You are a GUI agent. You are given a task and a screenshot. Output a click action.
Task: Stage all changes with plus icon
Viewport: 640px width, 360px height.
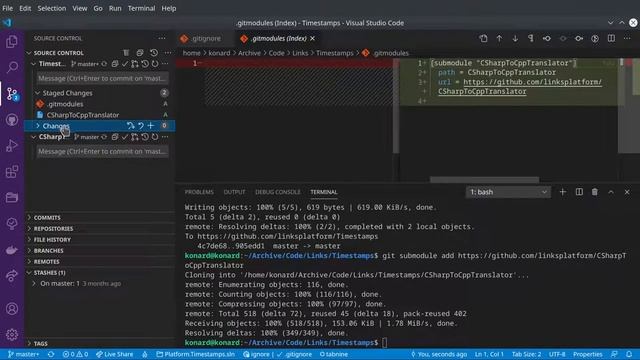click(151, 126)
